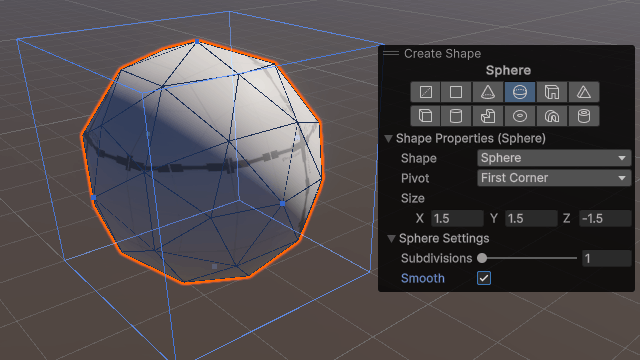
Task: Click the Size X input field
Action: (x=457, y=218)
